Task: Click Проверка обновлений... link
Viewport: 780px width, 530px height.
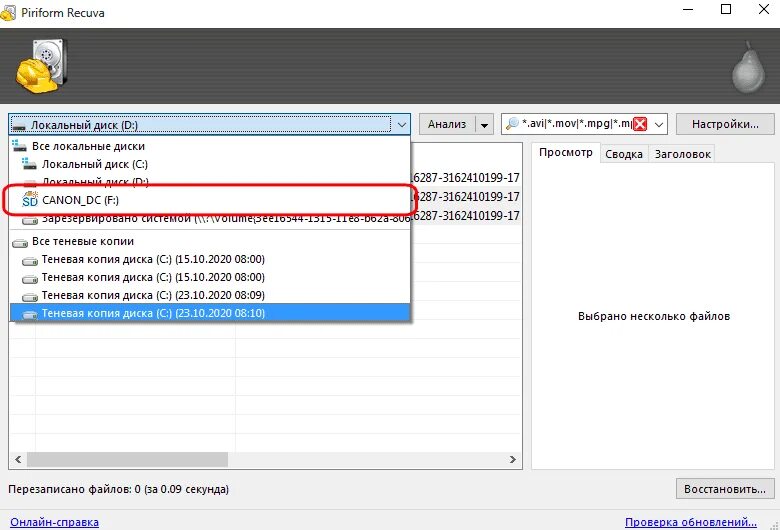Action: pyautogui.click(x=691, y=522)
